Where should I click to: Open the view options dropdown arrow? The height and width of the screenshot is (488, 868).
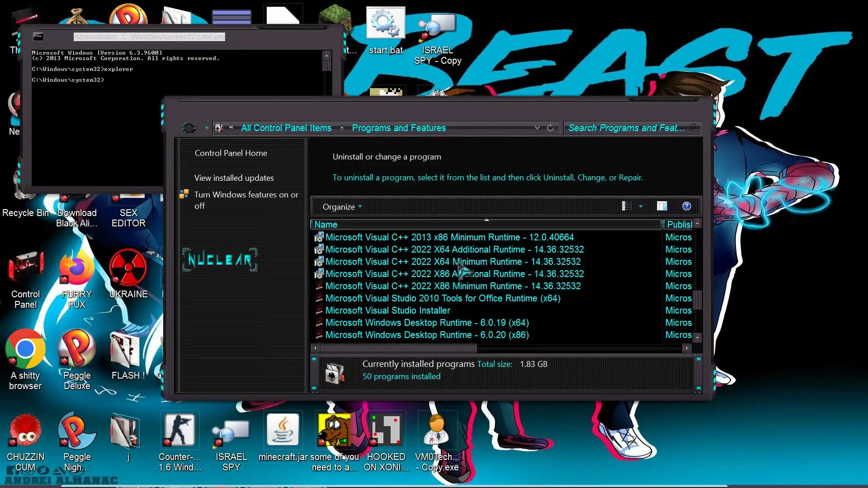[x=641, y=206]
